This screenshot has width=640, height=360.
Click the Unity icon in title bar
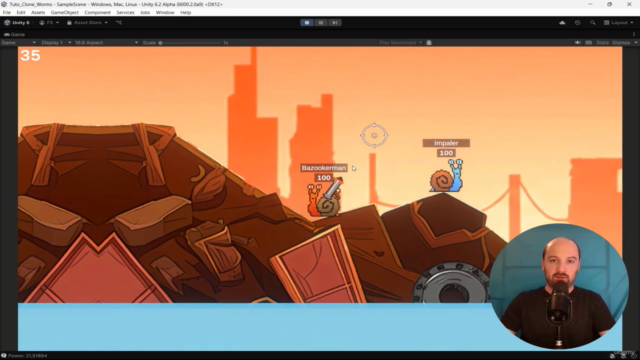click(x=4, y=4)
